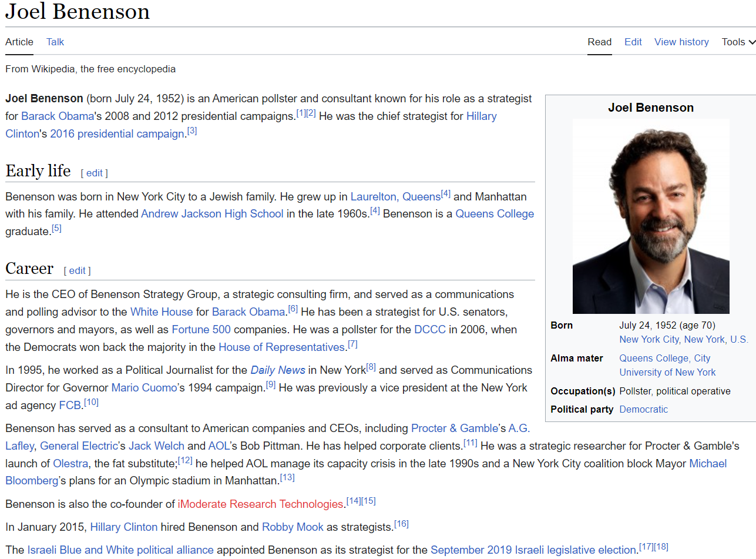The image size is (756, 559).
Task: Open citation [6] after Barack Obama in Career
Action: (293, 308)
